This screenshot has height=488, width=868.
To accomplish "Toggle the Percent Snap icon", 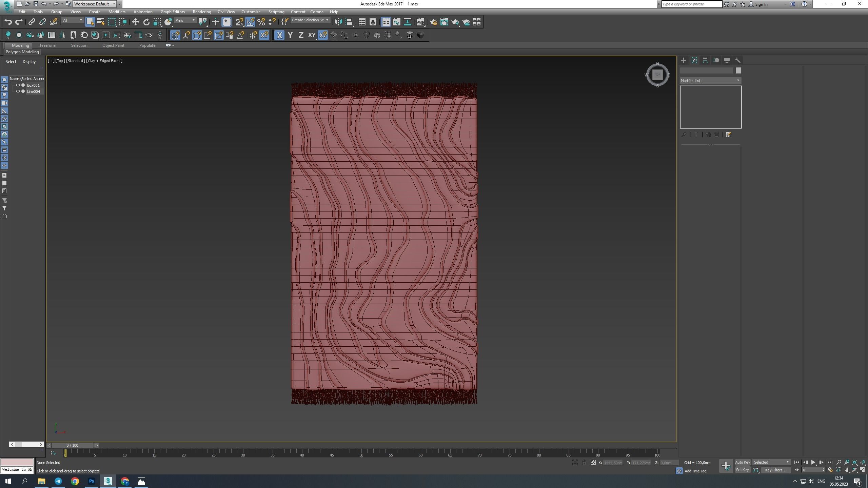I will click(x=261, y=22).
